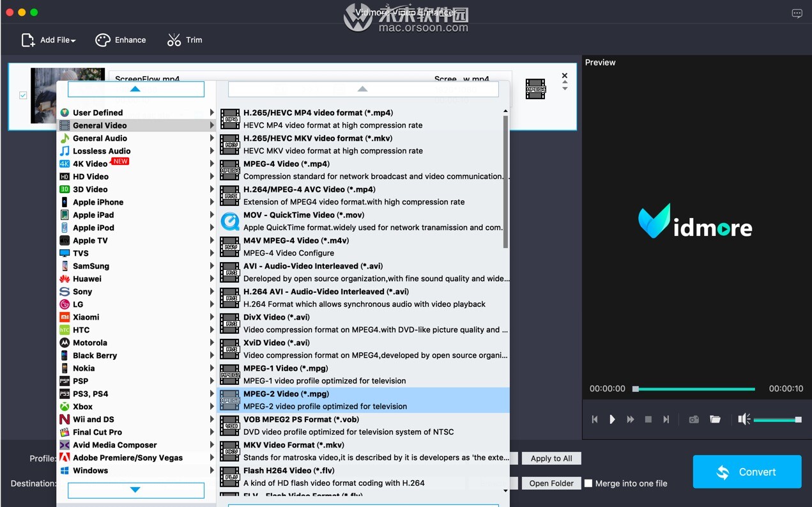Click the Apply to All button
The width and height of the screenshot is (812, 507).
[x=551, y=458]
